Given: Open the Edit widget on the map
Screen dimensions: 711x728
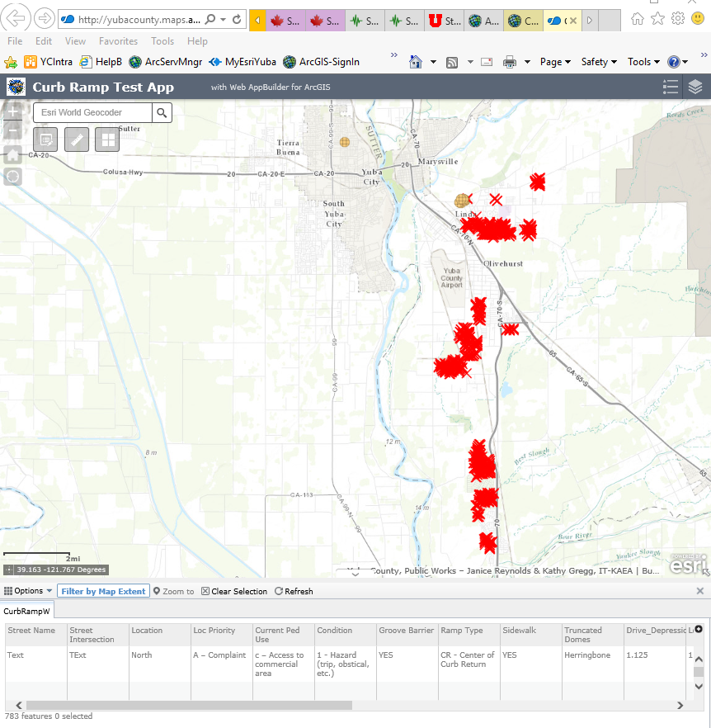Looking at the screenshot, I should pos(45,139).
